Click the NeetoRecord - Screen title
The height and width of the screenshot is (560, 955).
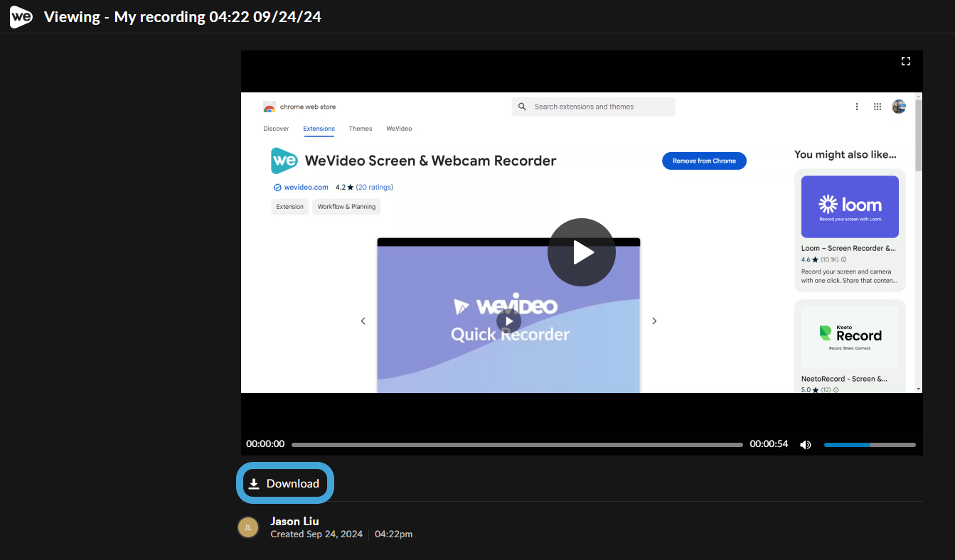844,379
